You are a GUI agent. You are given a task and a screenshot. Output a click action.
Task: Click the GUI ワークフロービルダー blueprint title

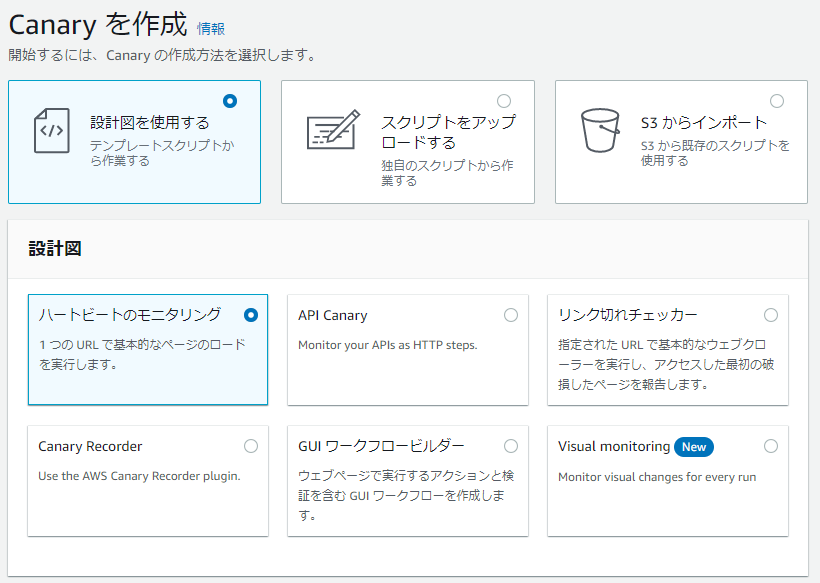coord(381,446)
